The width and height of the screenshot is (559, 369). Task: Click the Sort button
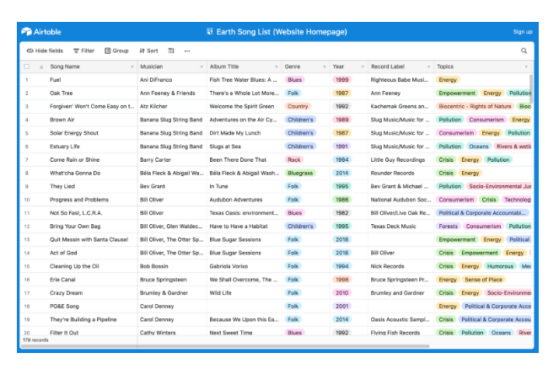pos(149,51)
